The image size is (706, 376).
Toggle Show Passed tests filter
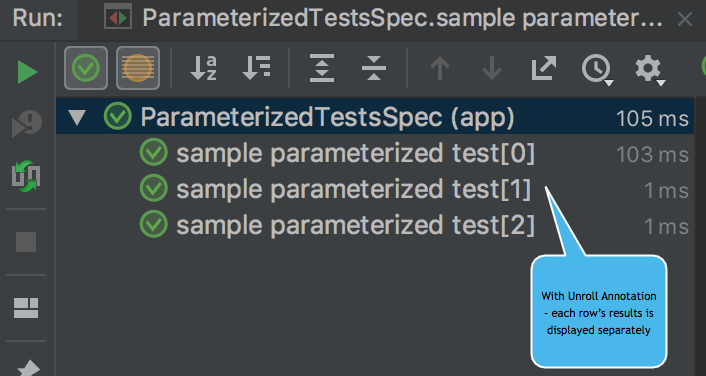pyautogui.click(x=86, y=68)
